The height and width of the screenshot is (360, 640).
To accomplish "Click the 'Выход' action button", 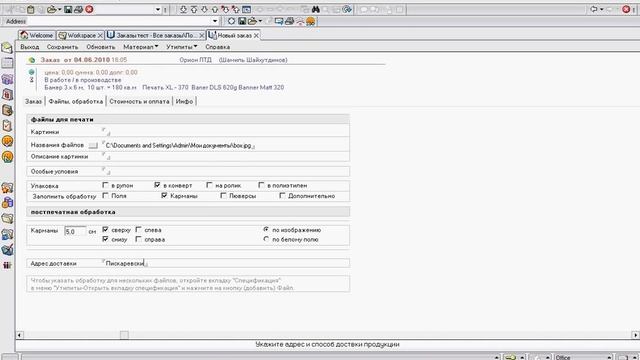I will (29, 47).
